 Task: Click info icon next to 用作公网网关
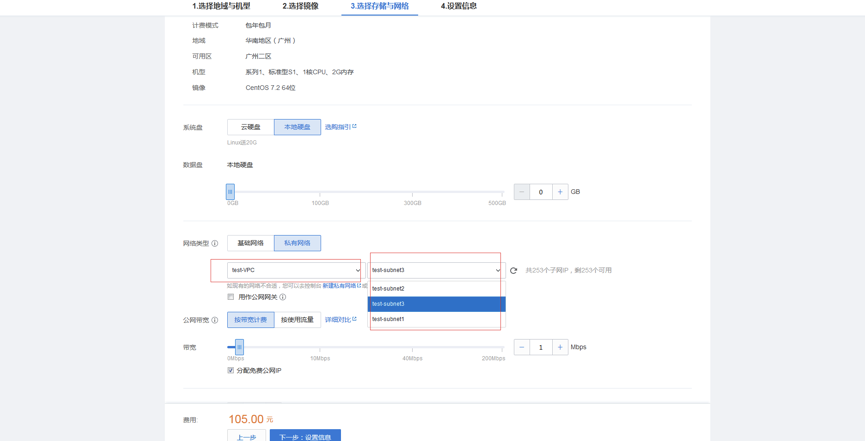(283, 297)
